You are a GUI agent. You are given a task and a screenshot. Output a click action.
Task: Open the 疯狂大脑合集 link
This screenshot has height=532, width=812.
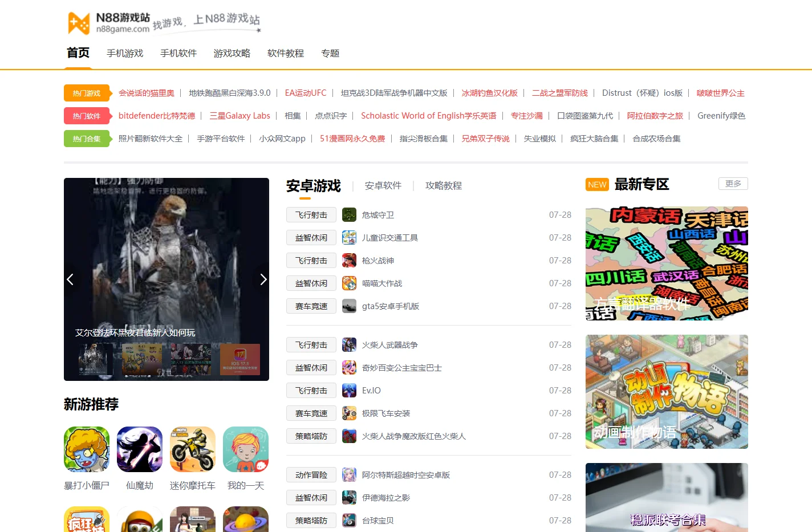[594, 139]
